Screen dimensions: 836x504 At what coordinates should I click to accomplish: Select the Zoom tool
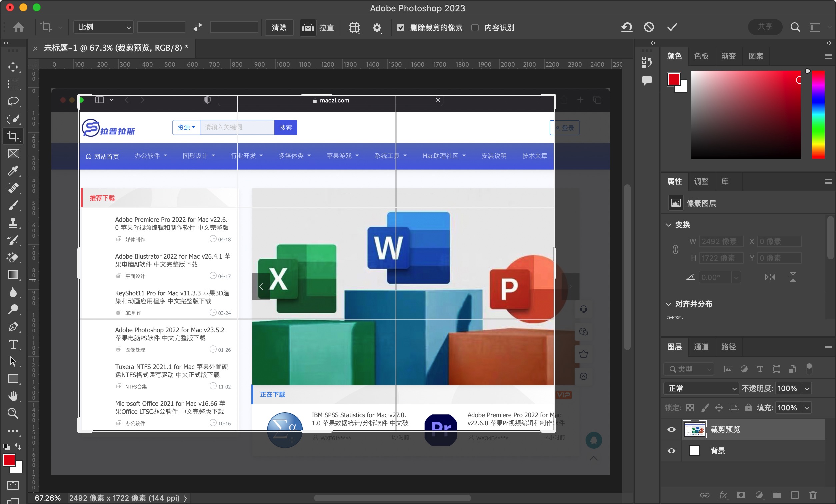tap(13, 413)
